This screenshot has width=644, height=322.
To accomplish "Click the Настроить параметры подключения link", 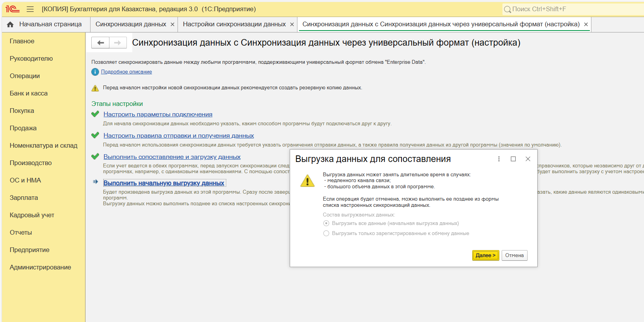I will click(x=158, y=114).
